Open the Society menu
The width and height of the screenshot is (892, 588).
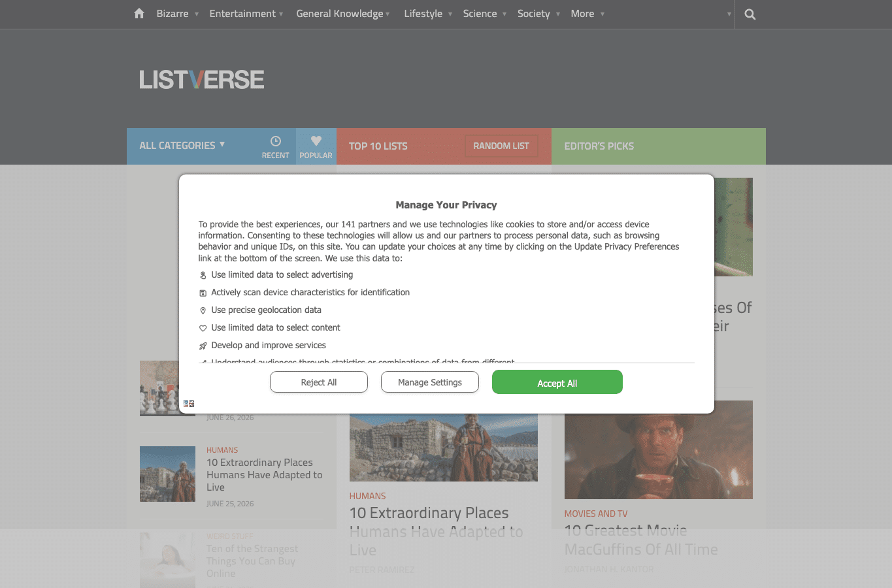click(534, 14)
